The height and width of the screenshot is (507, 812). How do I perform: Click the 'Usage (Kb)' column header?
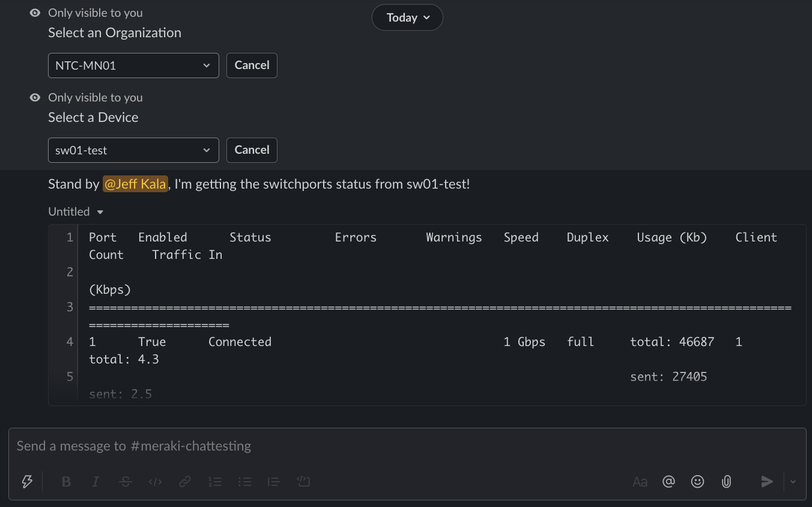pyautogui.click(x=672, y=237)
